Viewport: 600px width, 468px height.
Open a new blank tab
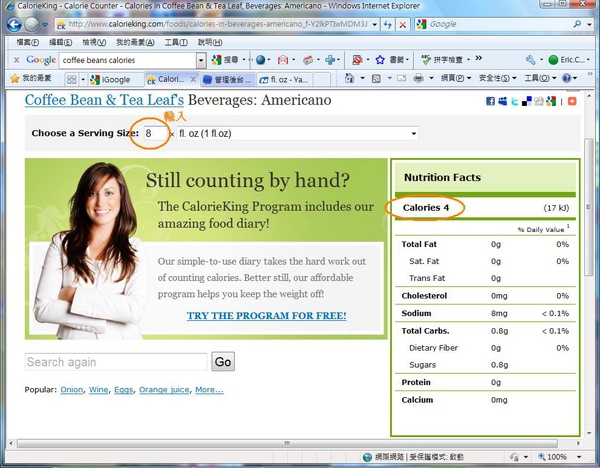point(322,80)
